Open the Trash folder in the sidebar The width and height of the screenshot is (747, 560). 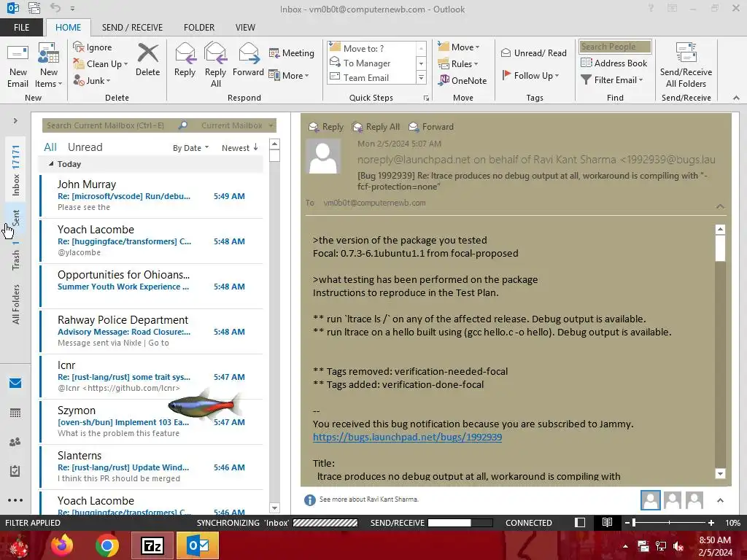(16, 256)
